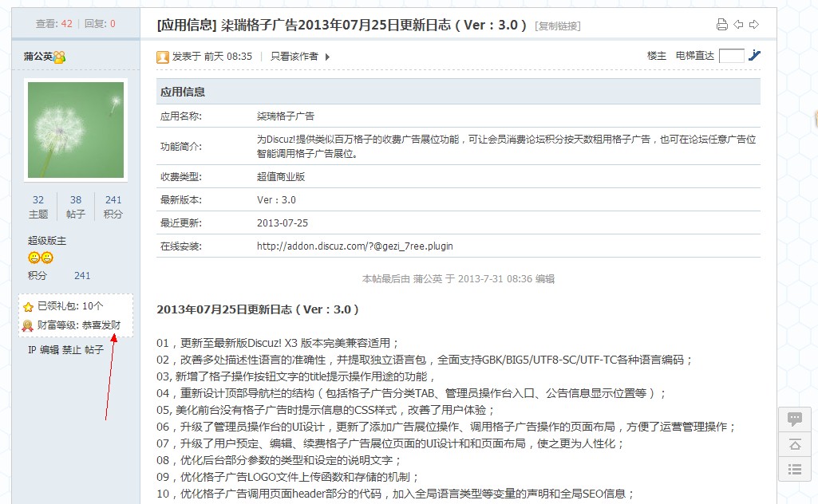Click the 财富等级: 恭喜发财 text
Image resolution: width=818 pixels, height=504 pixels.
[79, 325]
